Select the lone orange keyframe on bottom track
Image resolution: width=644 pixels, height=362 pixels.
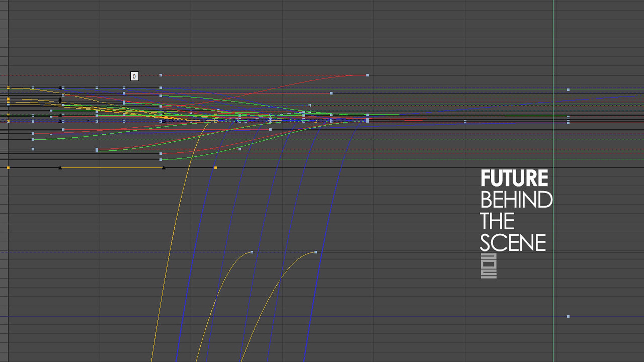[x=215, y=168]
